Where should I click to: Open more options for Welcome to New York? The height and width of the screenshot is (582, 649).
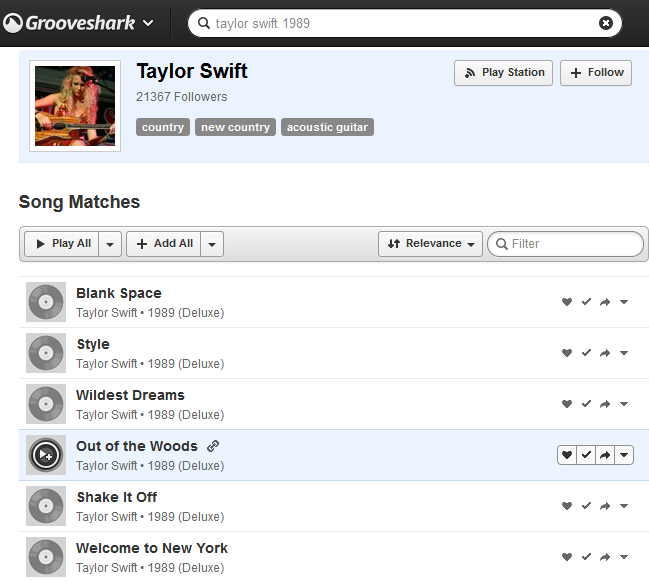624,557
